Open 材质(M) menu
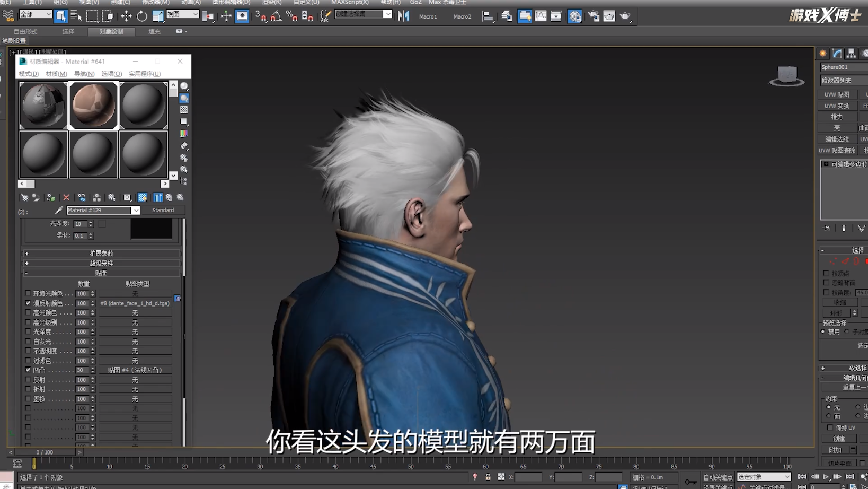 (56, 74)
